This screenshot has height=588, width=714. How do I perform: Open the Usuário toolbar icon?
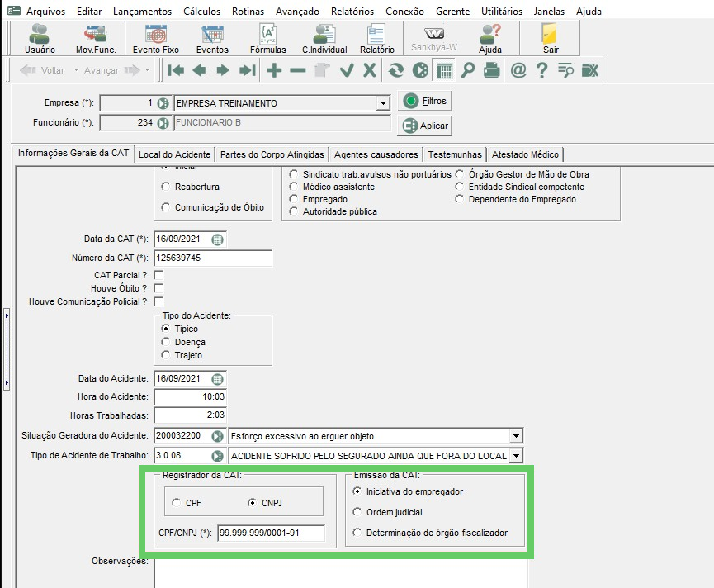[x=40, y=38]
